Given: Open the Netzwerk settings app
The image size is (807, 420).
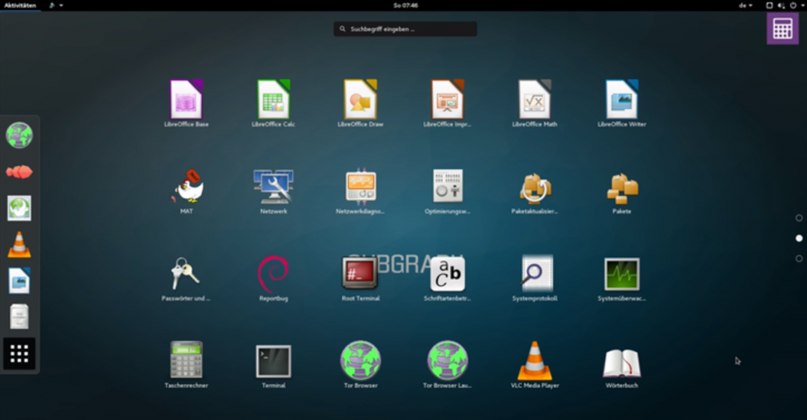Looking at the screenshot, I should (x=273, y=190).
